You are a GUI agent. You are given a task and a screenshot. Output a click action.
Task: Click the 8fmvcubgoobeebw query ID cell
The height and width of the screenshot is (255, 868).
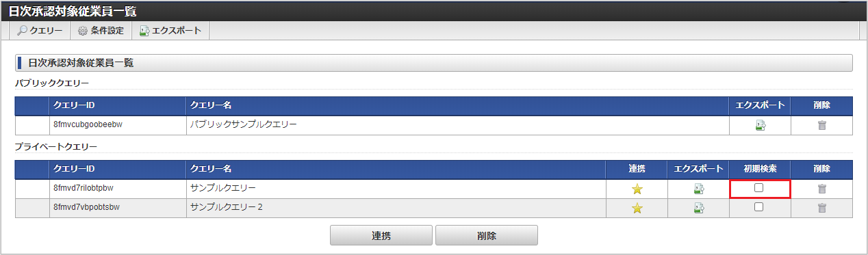(117, 125)
